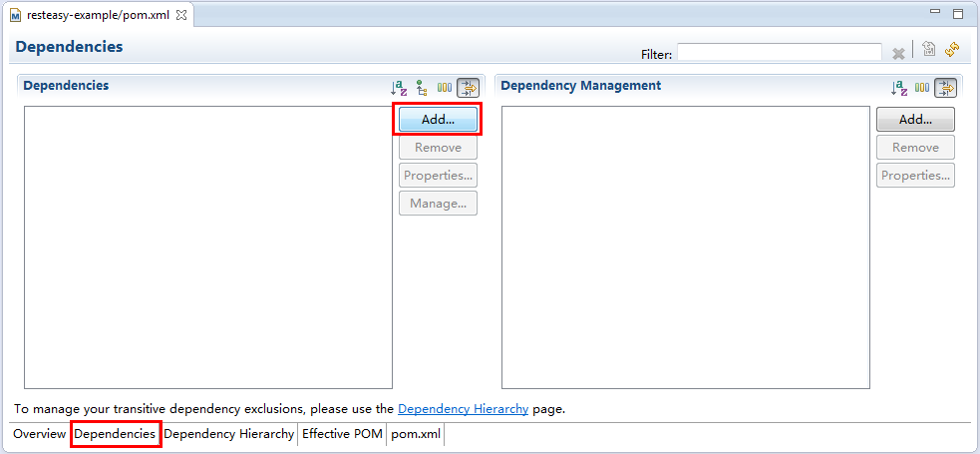This screenshot has height=454, width=980.
Task: Click the show effective POM icon
Action: (929, 50)
